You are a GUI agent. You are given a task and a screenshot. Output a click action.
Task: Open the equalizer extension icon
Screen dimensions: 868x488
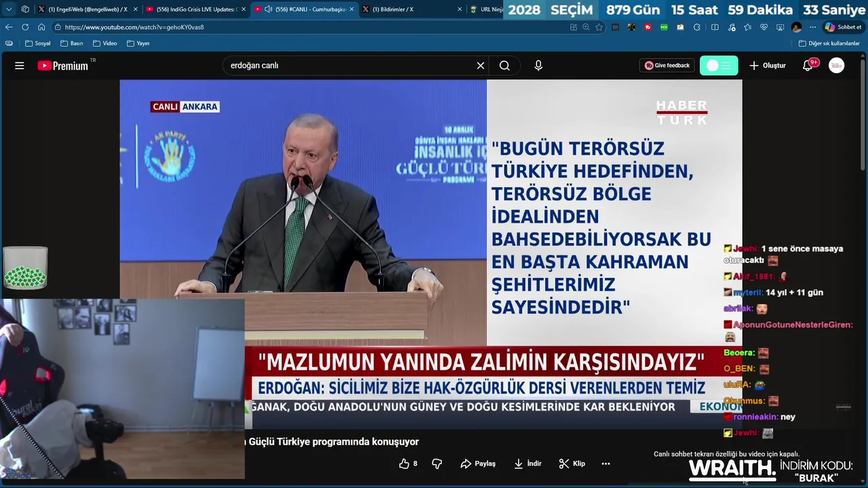[615, 27]
